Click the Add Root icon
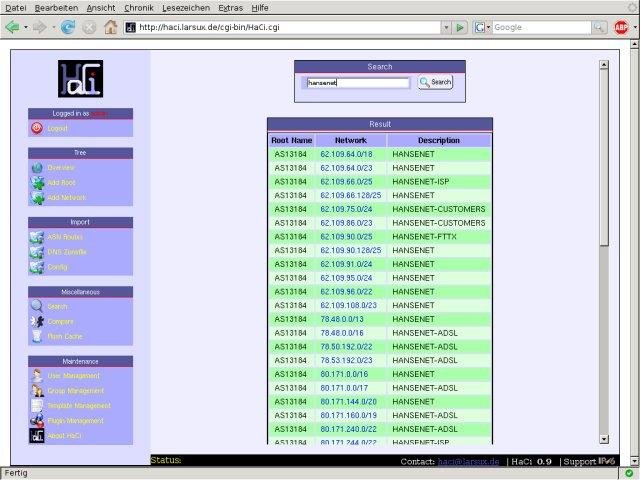 37,182
